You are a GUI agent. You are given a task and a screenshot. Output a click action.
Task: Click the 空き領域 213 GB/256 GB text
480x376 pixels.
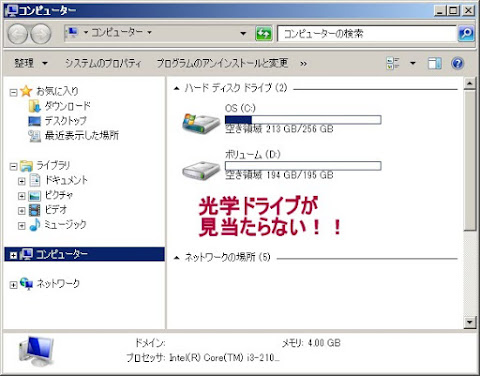[279, 129]
